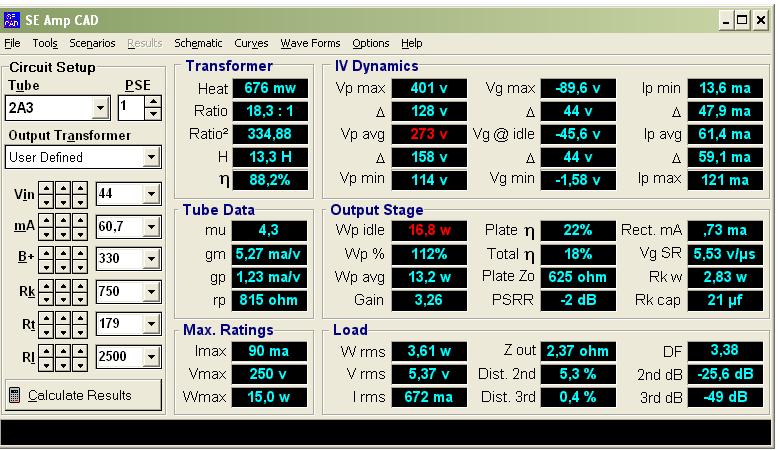
Task: Click the middle up arrow for Rk
Action: point(63,286)
